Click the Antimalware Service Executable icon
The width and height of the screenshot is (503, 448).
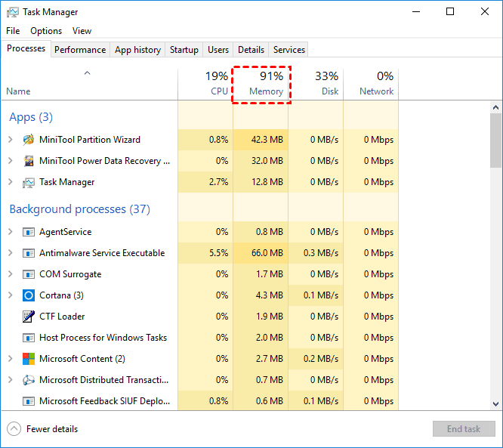(x=29, y=253)
